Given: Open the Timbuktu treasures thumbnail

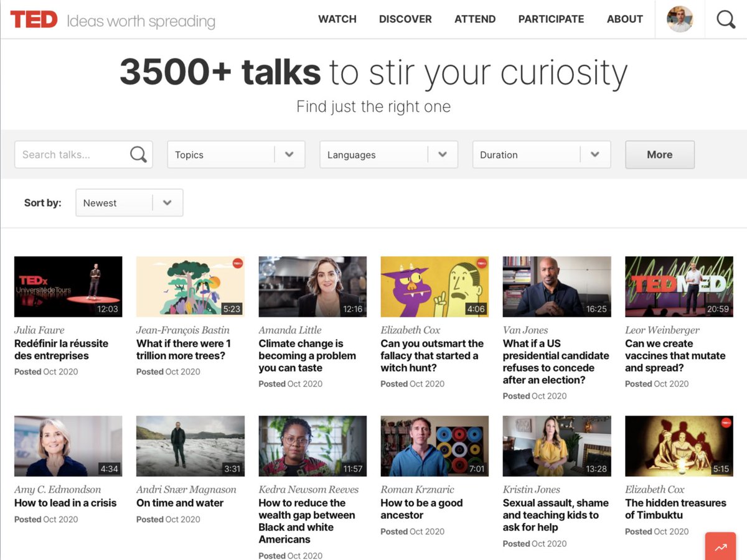Looking at the screenshot, I should pyautogui.click(x=679, y=446).
